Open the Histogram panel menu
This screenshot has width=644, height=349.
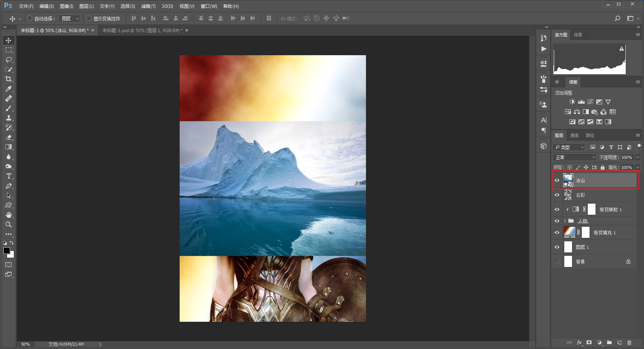[638, 35]
